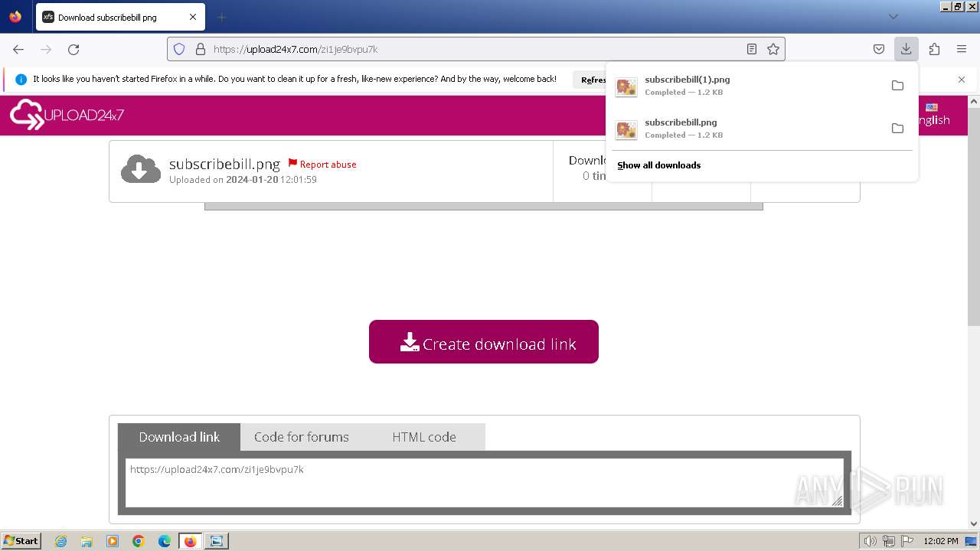Click Show all downloads

658,165
